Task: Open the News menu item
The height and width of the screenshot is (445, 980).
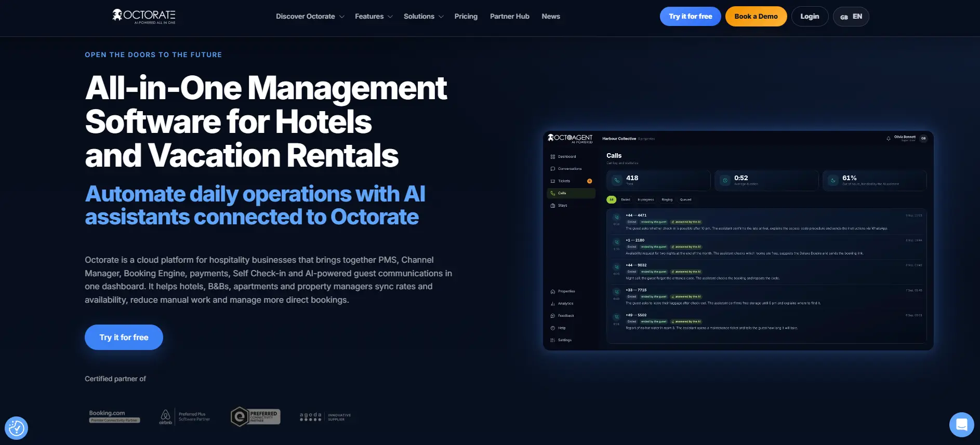Action: (551, 17)
